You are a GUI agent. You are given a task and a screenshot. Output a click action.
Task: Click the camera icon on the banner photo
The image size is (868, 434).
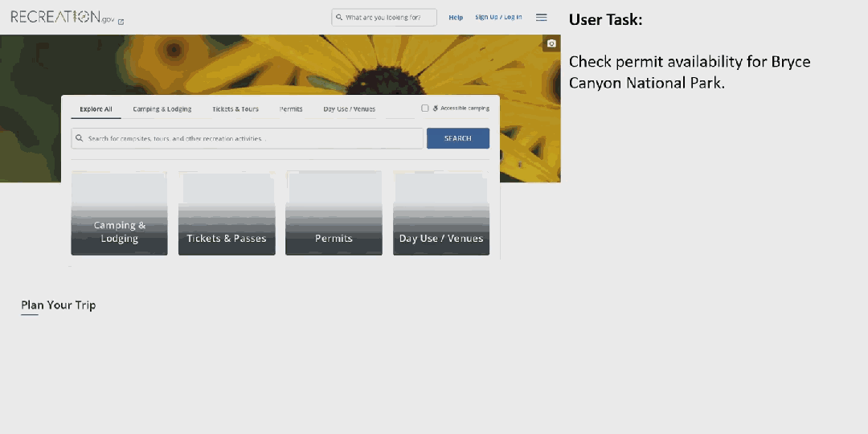[551, 43]
